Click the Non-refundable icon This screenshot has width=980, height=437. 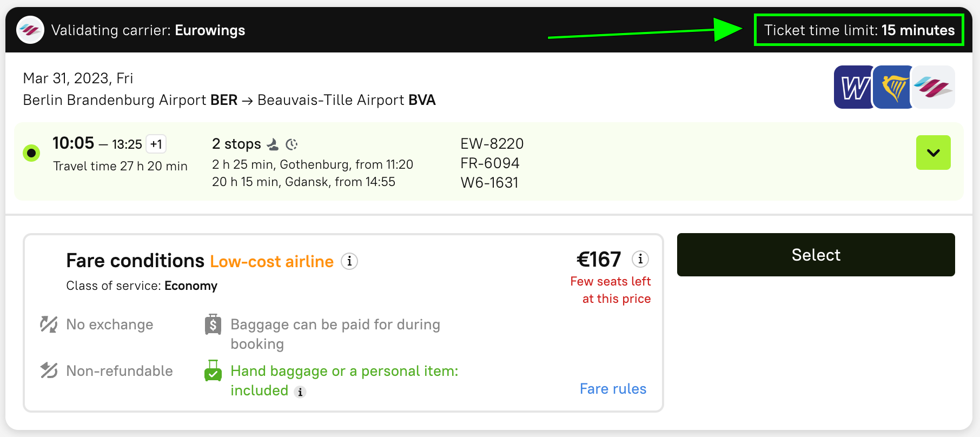(x=49, y=371)
